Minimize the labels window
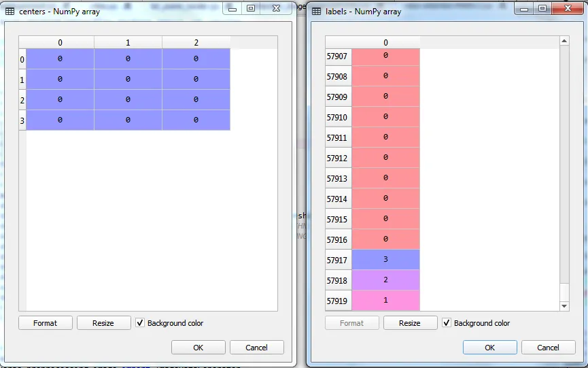This screenshot has width=588, height=368. 524,8
